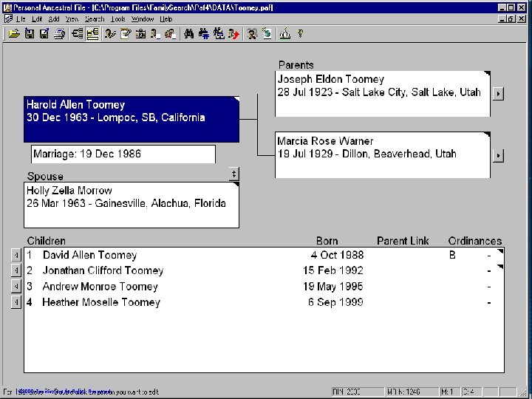Click the person with red arrow icon
This screenshot has height=399, width=532.
(x=233, y=33)
